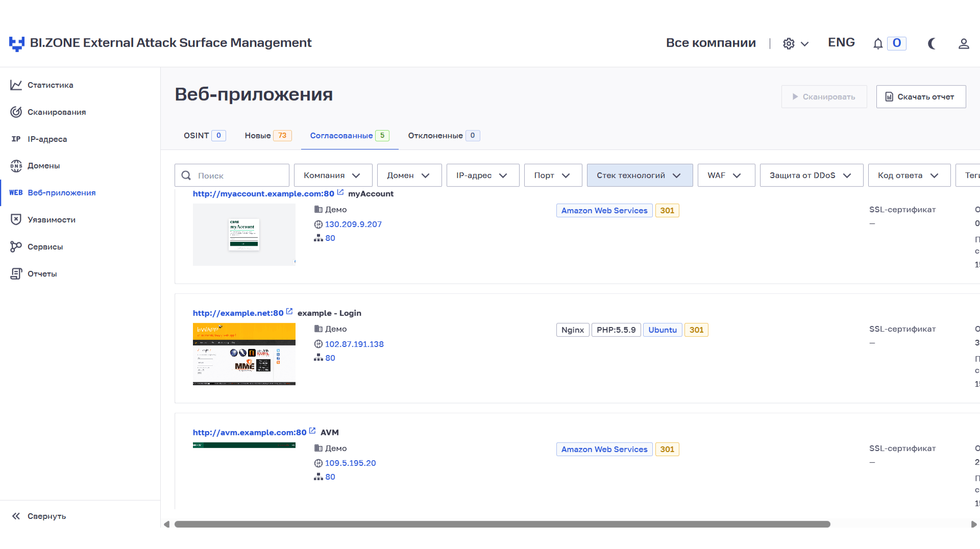The image size is (980, 549).
Task: Select the Сканирования sidebar item
Action: [56, 112]
